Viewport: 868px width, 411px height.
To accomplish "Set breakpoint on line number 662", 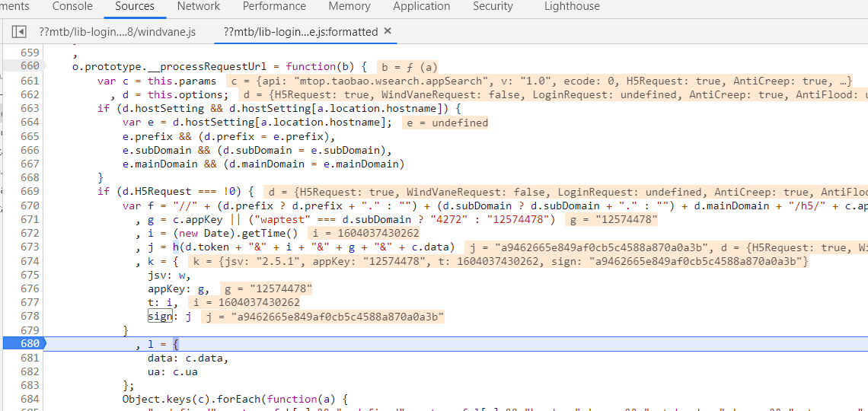I will click(30, 94).
